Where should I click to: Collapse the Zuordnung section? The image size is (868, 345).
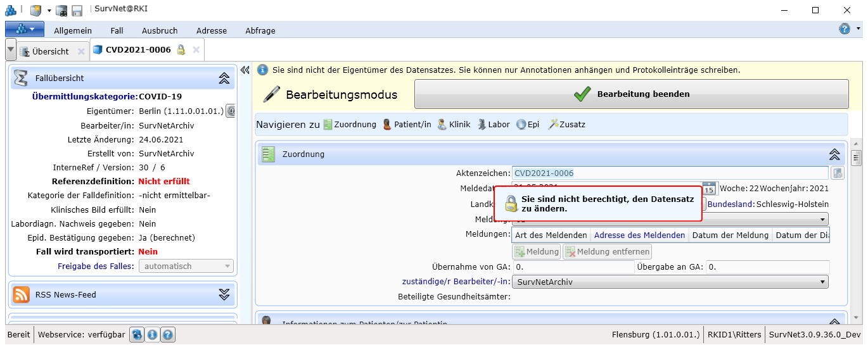coord(834,154)
